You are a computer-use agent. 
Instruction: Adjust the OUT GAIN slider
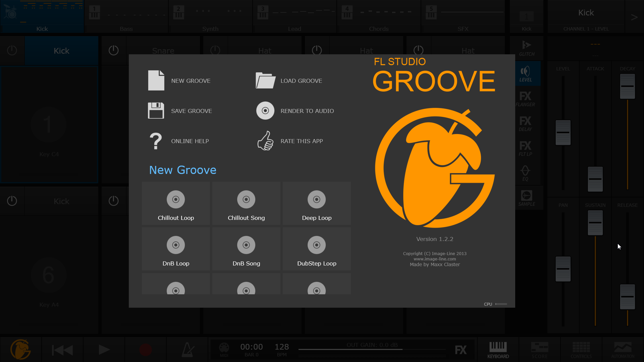click(x=372, y=349)
